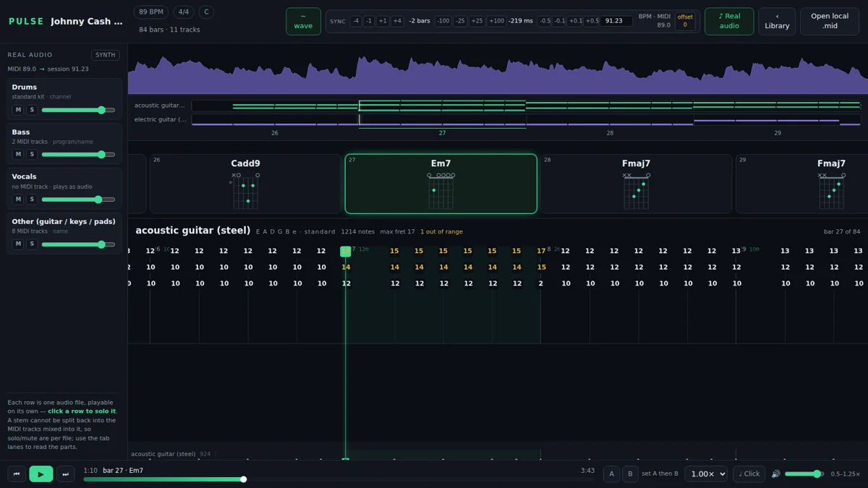The width and height of the screenshot is (868, 488).
Task: Click the offset 0 button
Action: [685, 21]
